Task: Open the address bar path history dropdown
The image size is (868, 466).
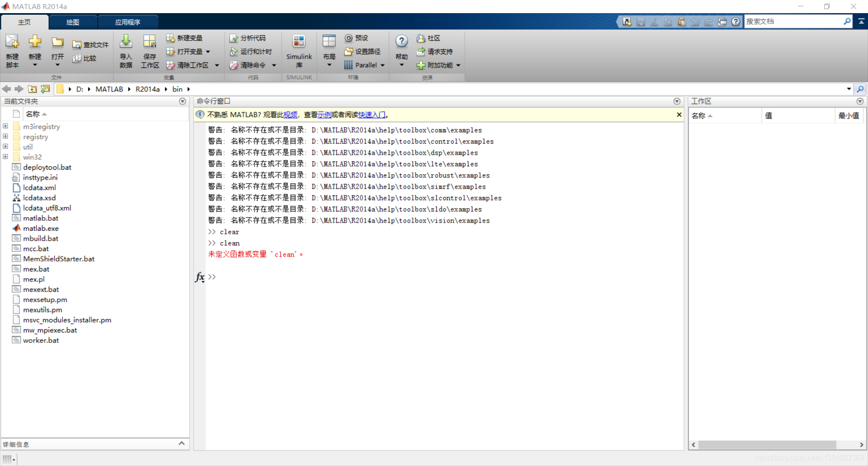Action: [849, 89]
